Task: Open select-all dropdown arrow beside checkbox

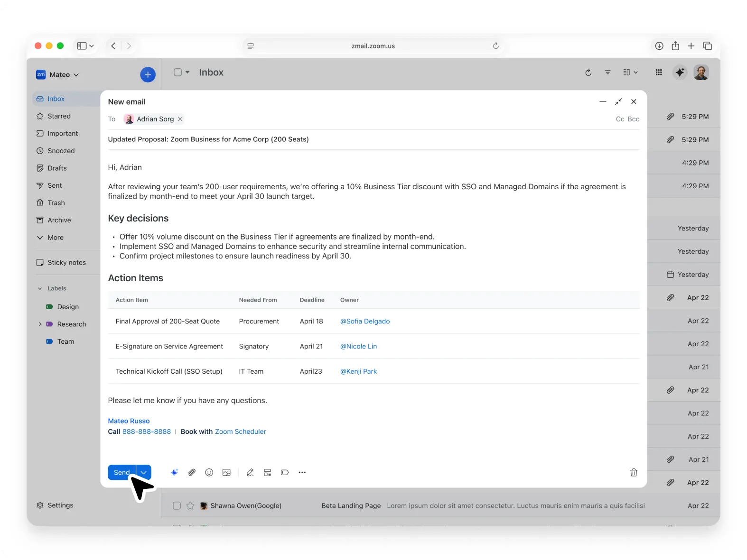Action: tap(187, 72)
